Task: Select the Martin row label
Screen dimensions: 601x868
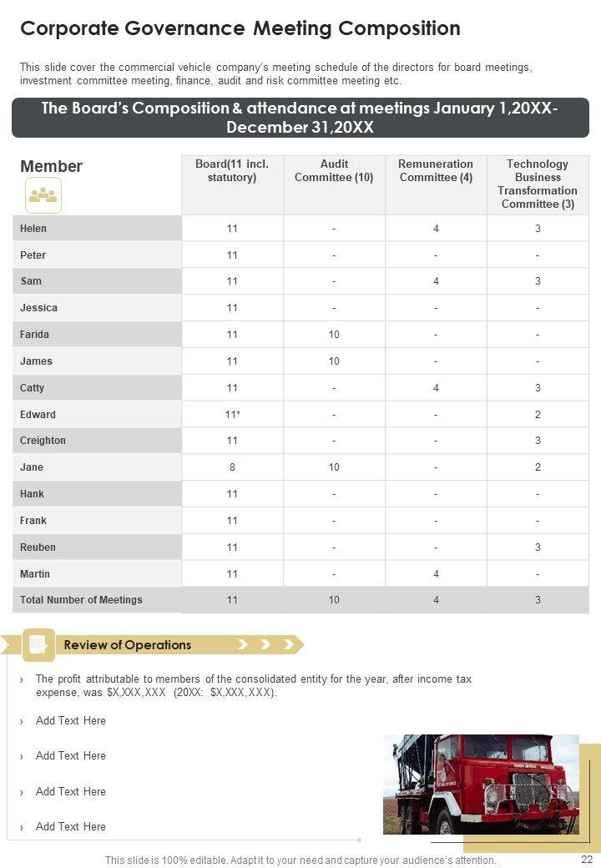Action: coord(35,574)
